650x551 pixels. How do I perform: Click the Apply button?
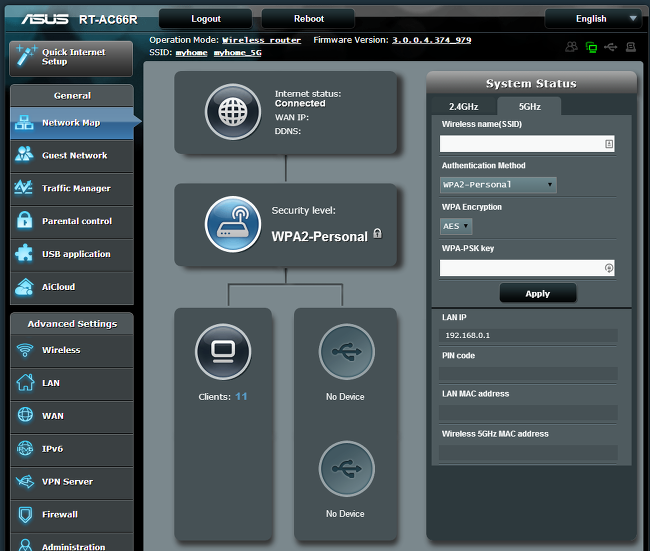click(538, 294)
